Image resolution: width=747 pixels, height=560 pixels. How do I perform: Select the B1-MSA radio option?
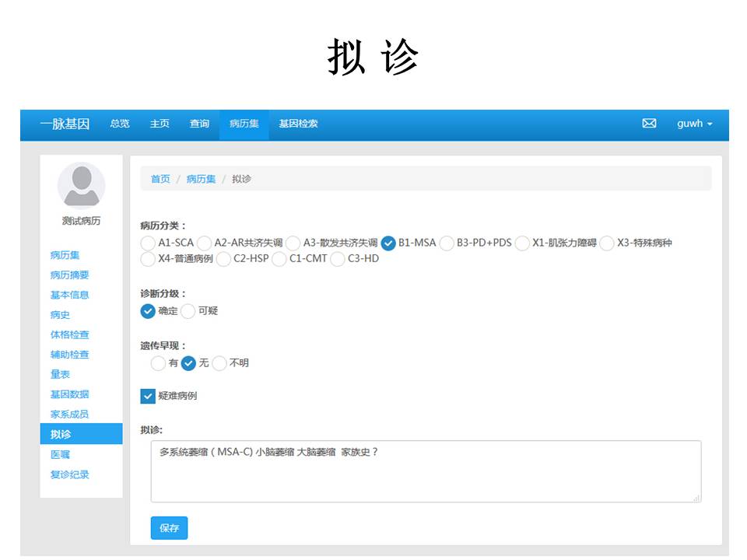tap(388, 243)
